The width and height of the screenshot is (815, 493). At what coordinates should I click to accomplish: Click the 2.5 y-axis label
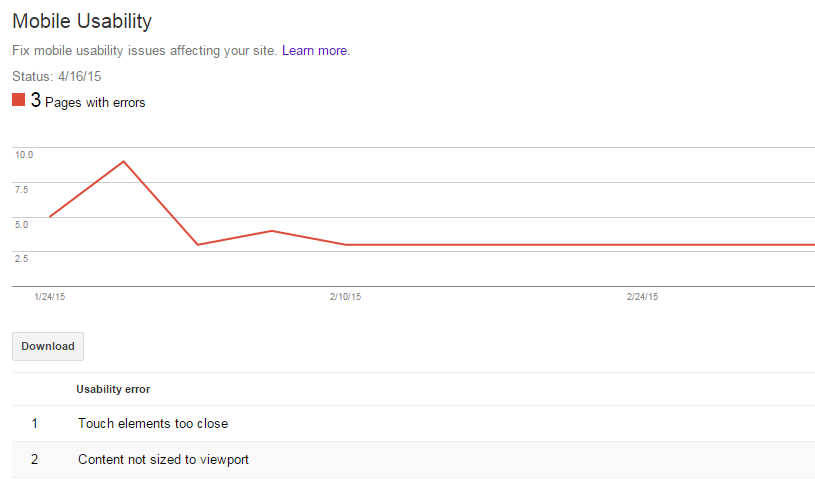click(x=22, y=258)
